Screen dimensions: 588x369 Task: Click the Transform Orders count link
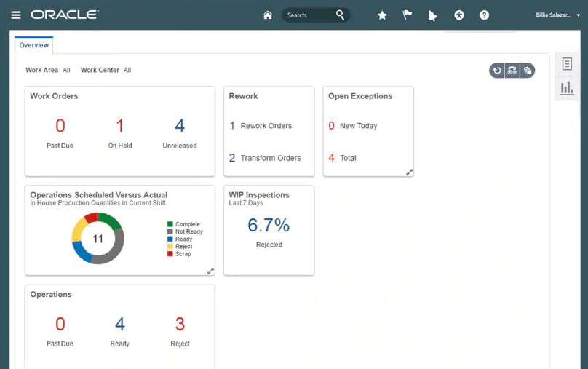click(233, 158)
